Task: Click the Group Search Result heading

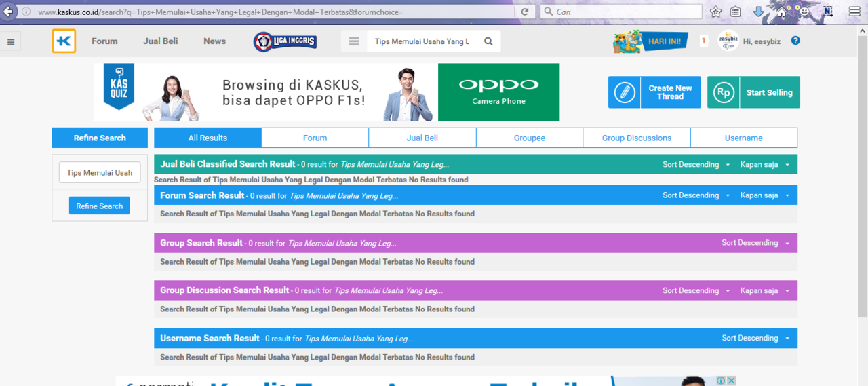Action: pos(201,243)
